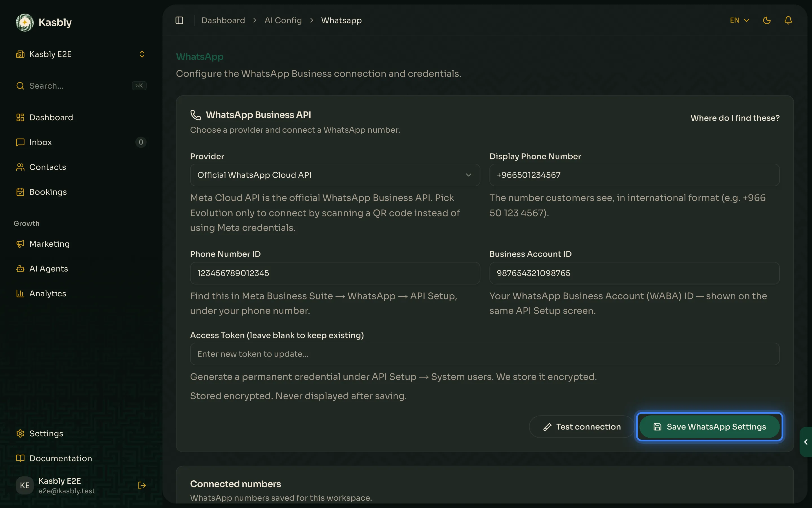Open Settings in sidebar

[81, 433]
